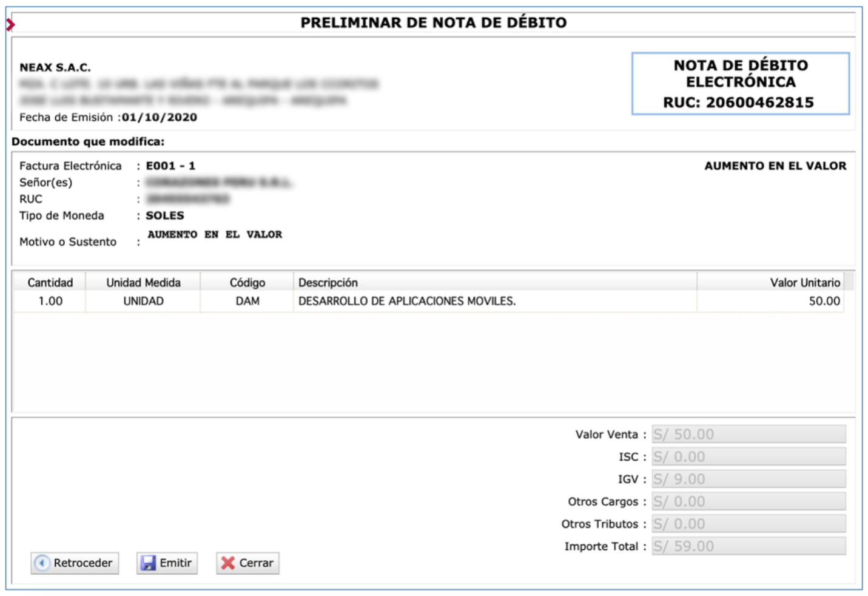Select the ISC amount field

click(749, 457)
